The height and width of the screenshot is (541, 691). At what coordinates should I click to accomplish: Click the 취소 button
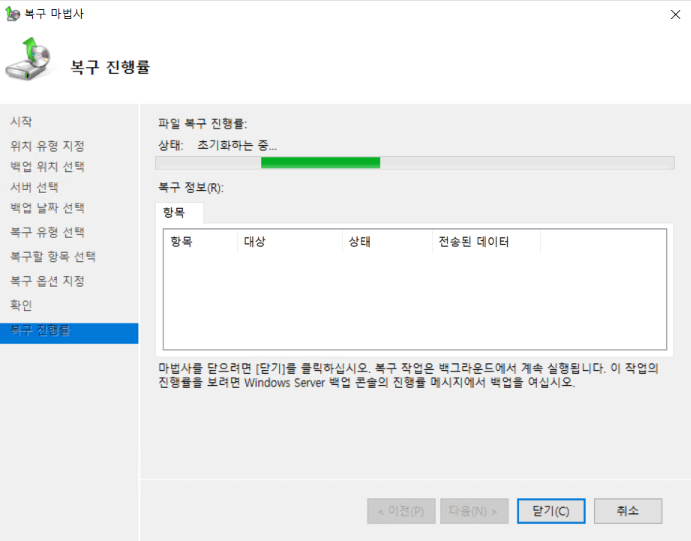[627, 511]
